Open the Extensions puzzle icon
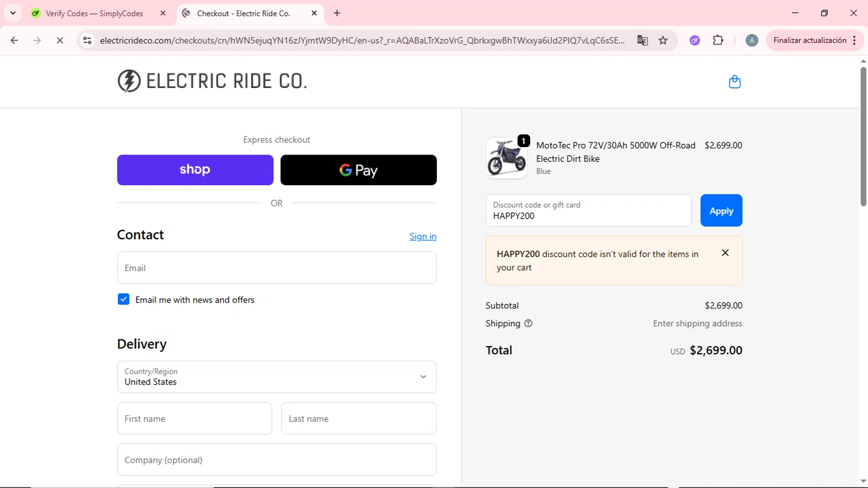The height and width of the screenshot is (488, 868). pos(718,41)
